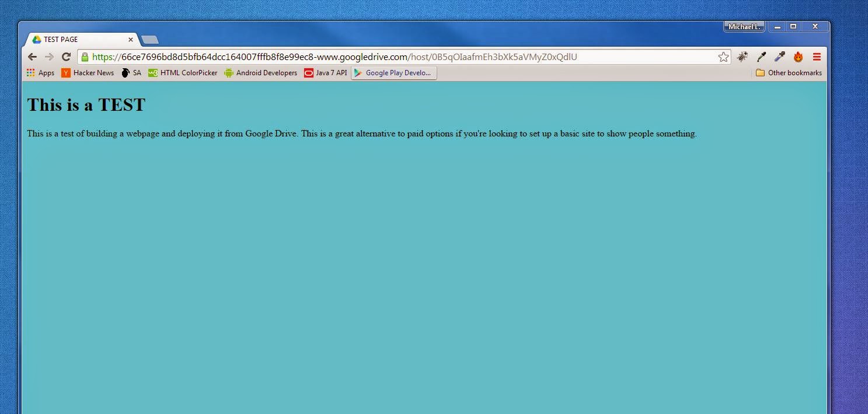868x414 pixels.
Task: Click the eyedropper extension icon
Action: [761, 57]
